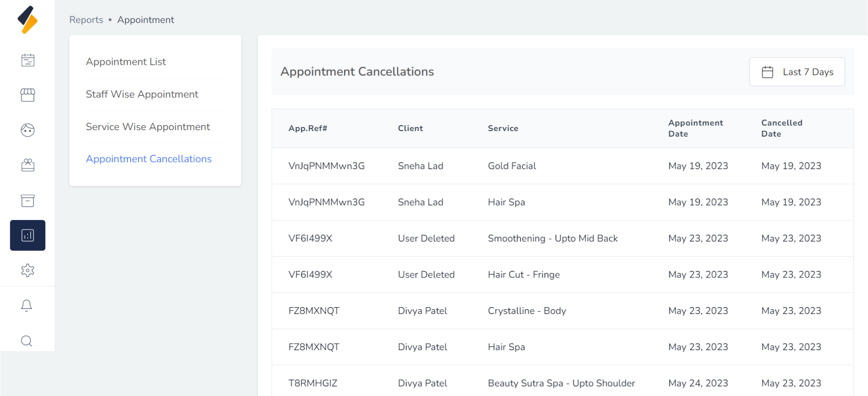
Task: Click the search magnifier icon
Action: (x=27, y=341)
